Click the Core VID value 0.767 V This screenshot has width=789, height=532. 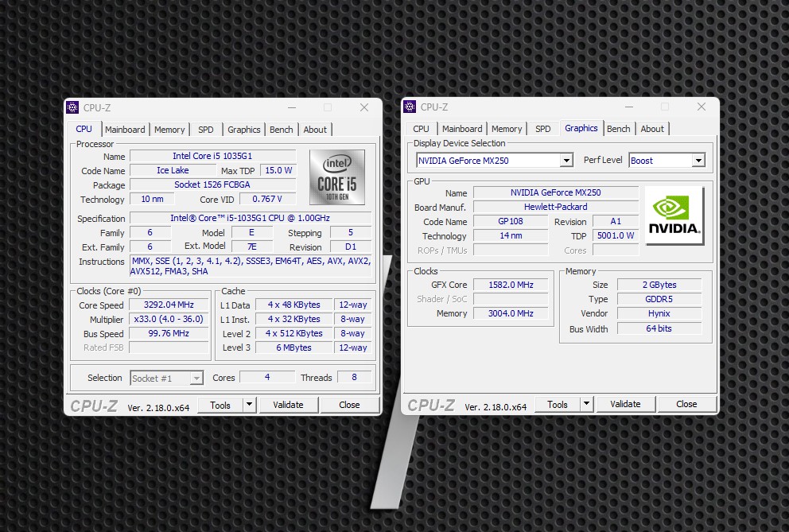(267, 199)
